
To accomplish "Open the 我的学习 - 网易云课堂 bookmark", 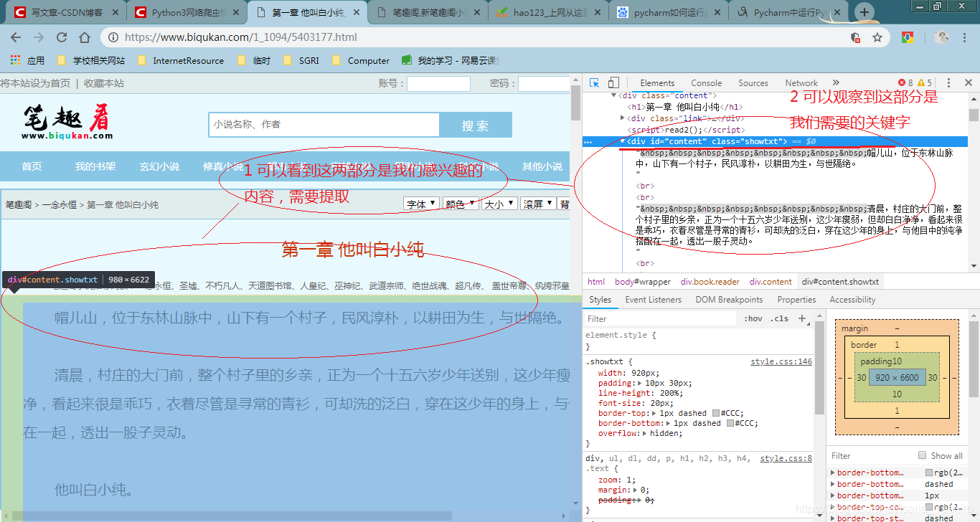I will click(451, 61).
